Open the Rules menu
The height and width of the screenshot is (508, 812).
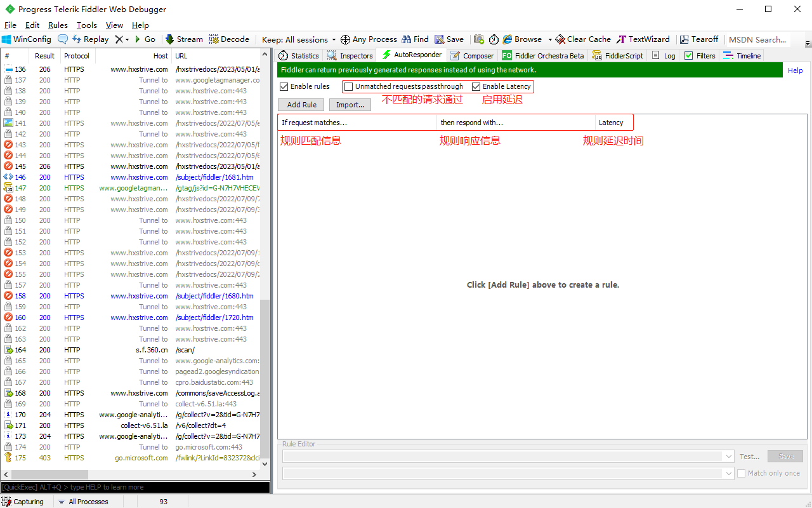tap(58, 25)
